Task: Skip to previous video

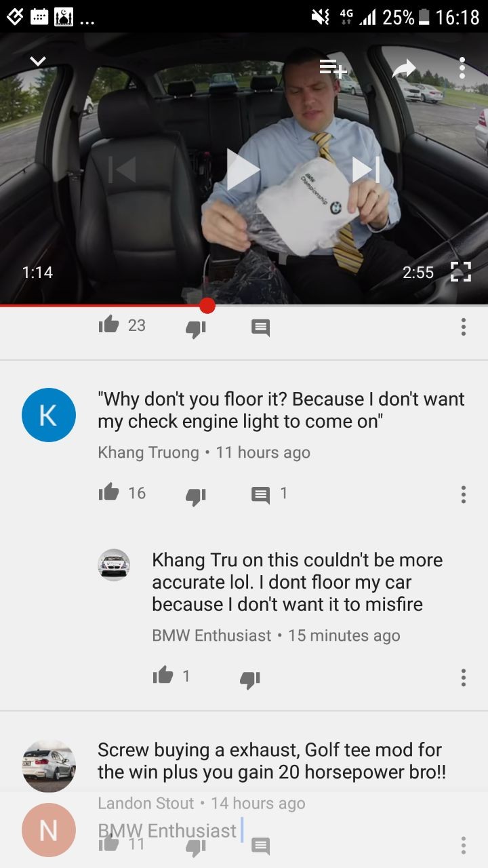Action: click(122, 170)
